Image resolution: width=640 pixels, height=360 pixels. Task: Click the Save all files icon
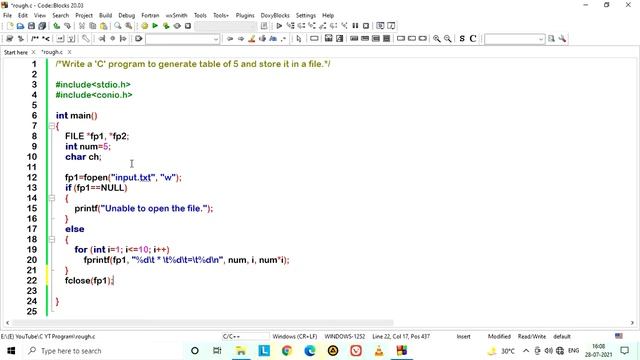(42, 26)
